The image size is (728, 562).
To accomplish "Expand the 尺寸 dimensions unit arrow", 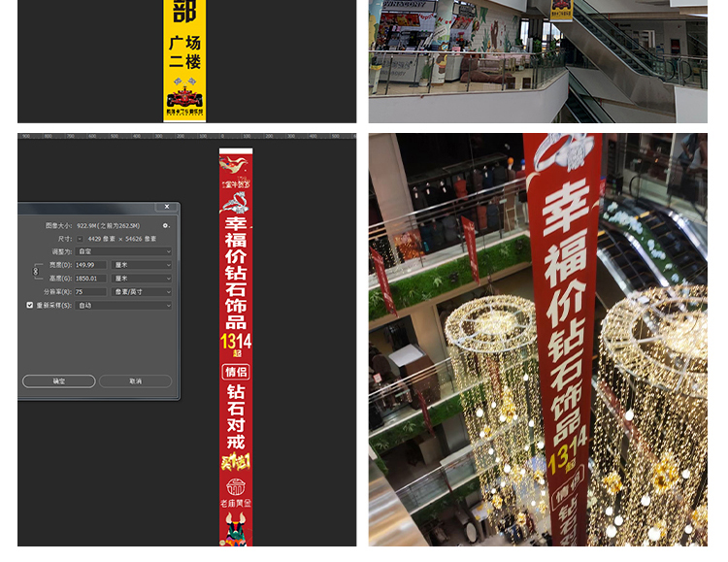I will tap(80, 238).
